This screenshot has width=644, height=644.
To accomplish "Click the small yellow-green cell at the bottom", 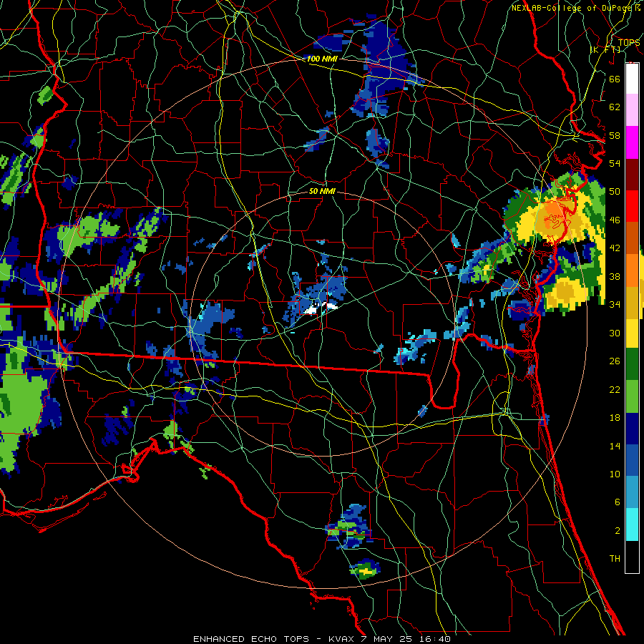I will pos(365,570).
